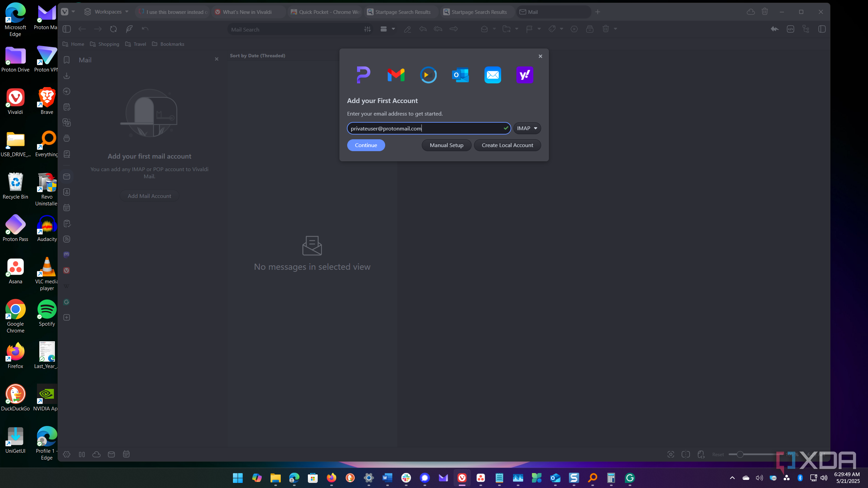Open Settings gear in status bar
The width and height of the screenshot is (868, 488).
(66, 454)
